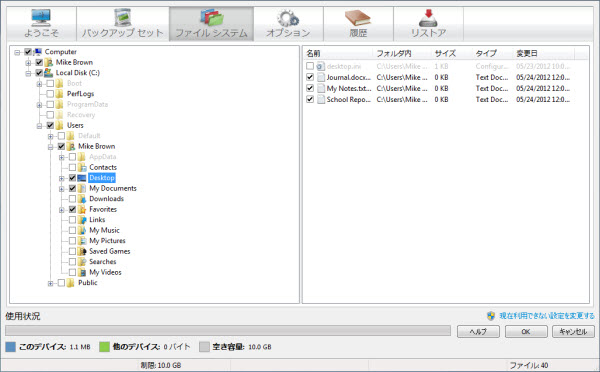Click the My Videos folder icon
Screen dimensions: 600x372
[x=82, y=272]
